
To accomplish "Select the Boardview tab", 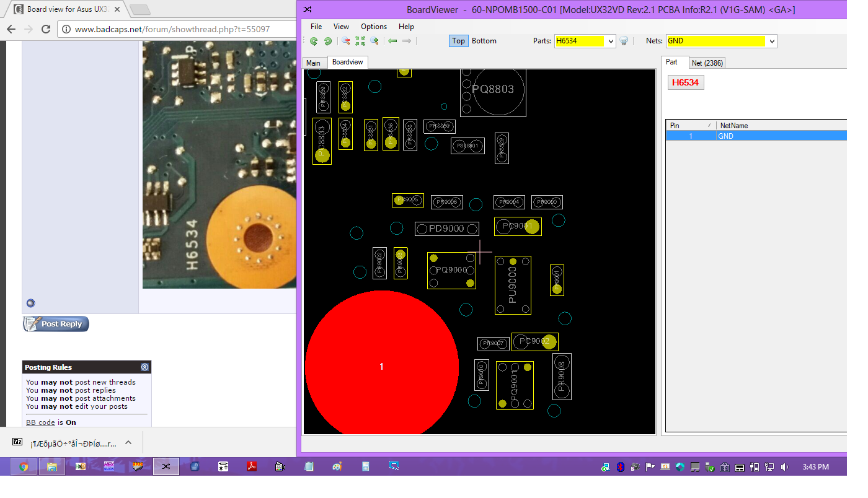I will click(347, 62).
